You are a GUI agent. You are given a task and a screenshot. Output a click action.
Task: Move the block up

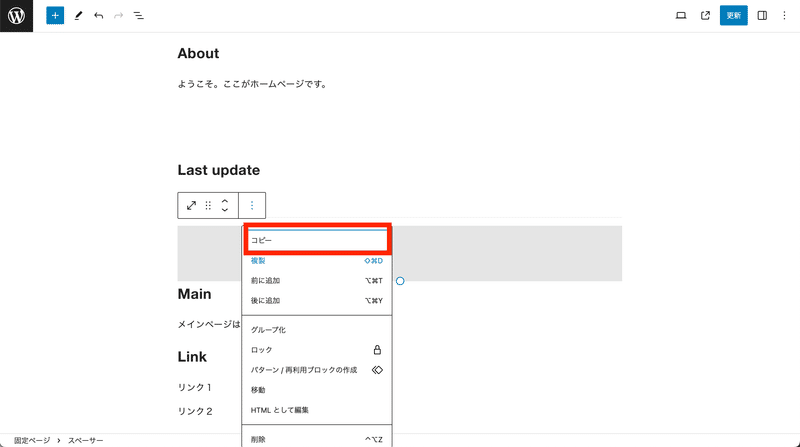pyautogui.click(x=224, y=201)
